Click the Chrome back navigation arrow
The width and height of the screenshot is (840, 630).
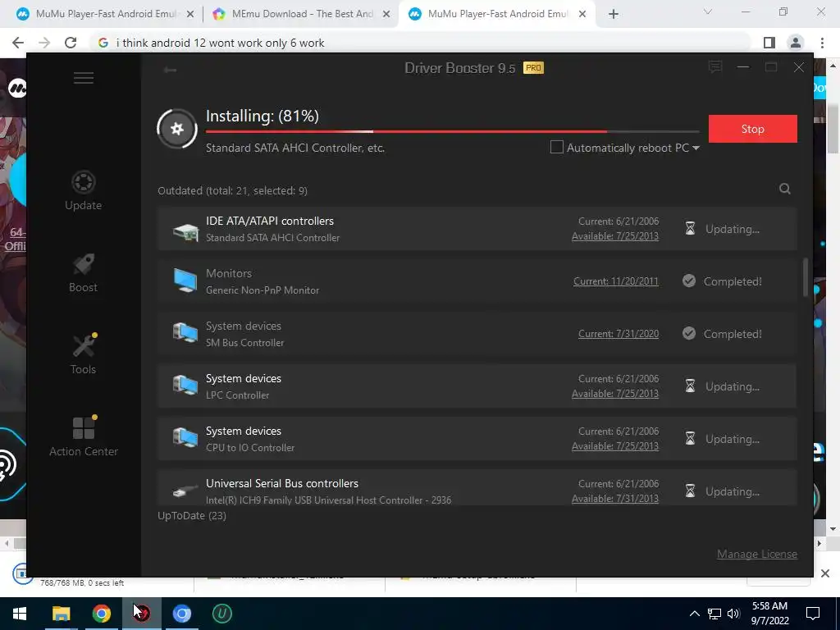(x=18, y=43)
